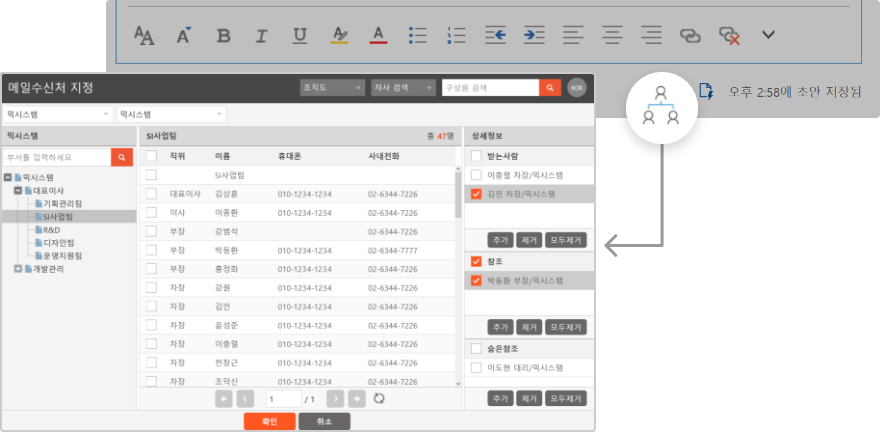
Task: Go to the next page of results
Action: click(x=335, y=399)
